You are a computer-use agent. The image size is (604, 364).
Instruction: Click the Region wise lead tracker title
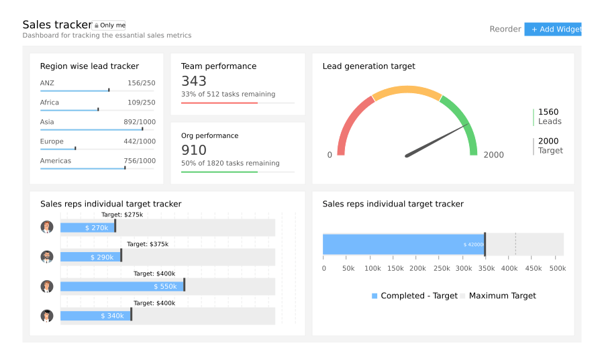89,66
